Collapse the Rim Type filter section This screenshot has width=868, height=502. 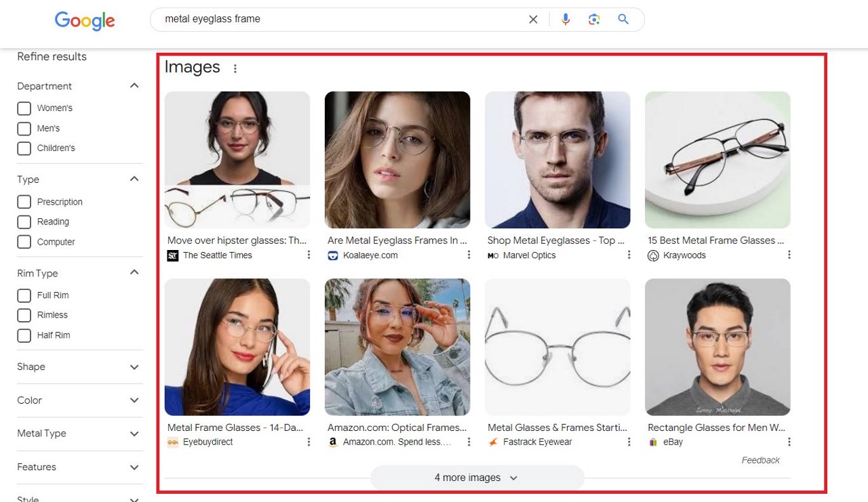pyautogui.click(x=134, y=273)
